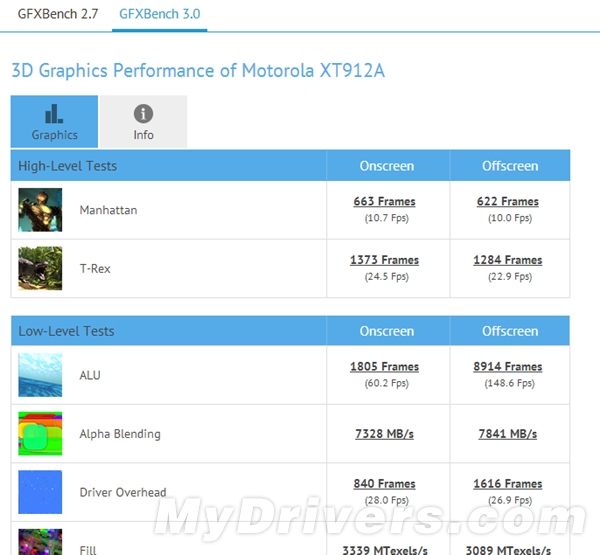This screenshot has height=555, width=600.
Task: Open the Graphics tab with bar chart icon
Action: [x=54, y=121]
